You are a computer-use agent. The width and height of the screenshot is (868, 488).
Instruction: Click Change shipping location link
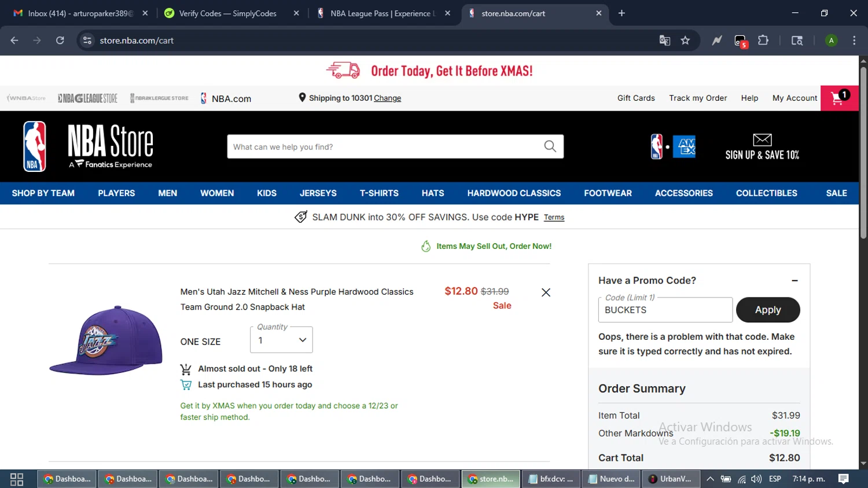tap(387, 98)
